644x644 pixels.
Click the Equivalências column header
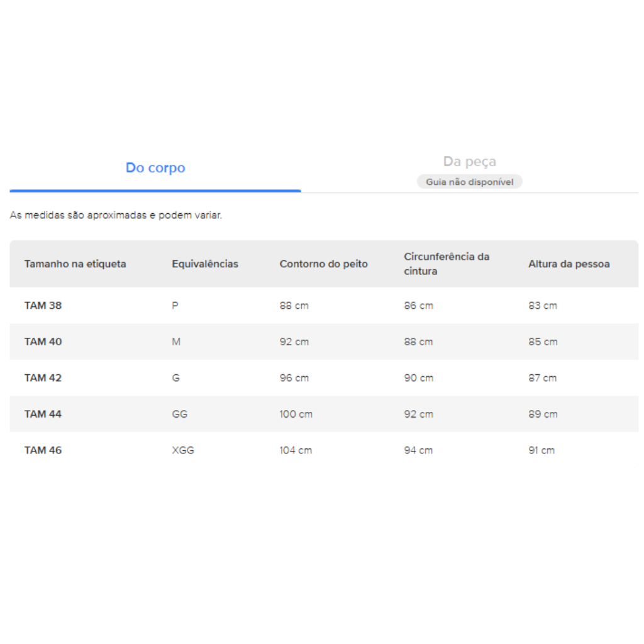[205, 264]
